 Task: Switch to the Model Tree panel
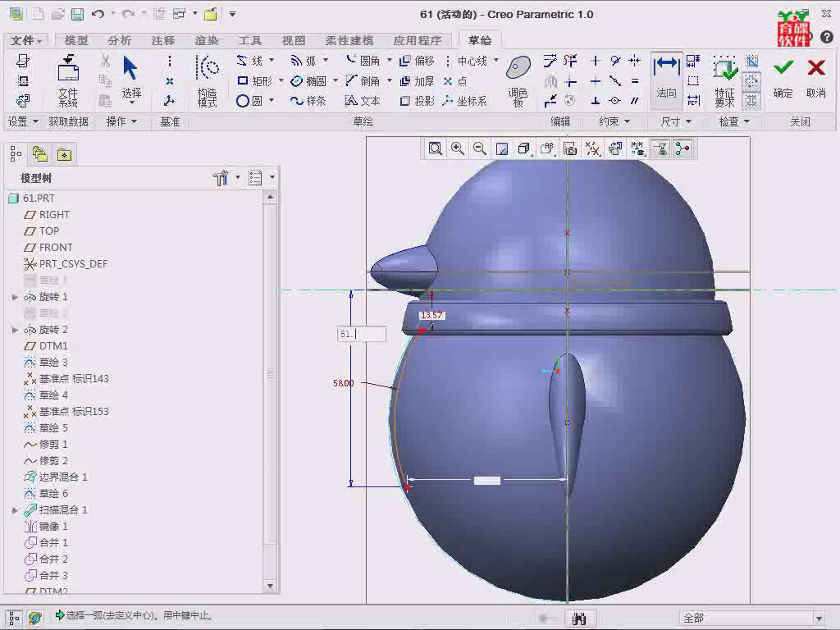tap(16, 155)
